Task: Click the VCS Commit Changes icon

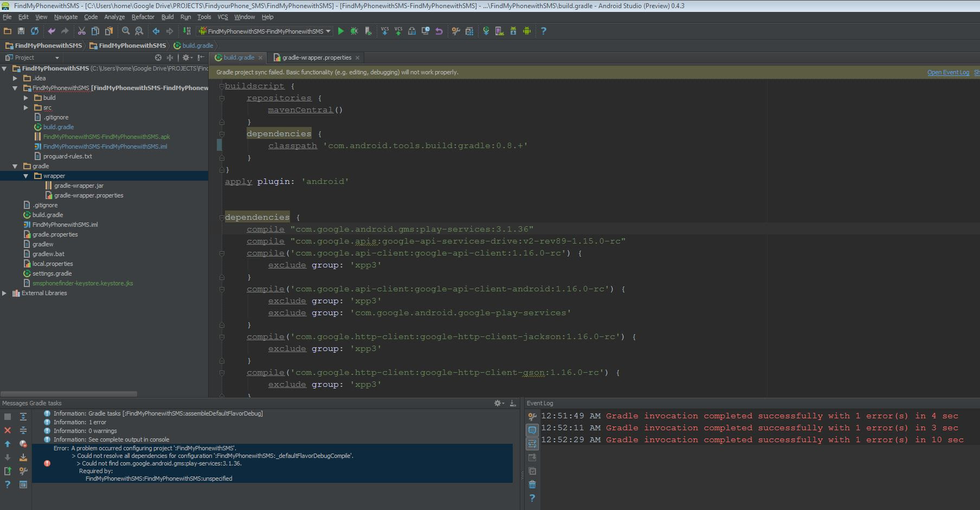Action: point(398,31)
